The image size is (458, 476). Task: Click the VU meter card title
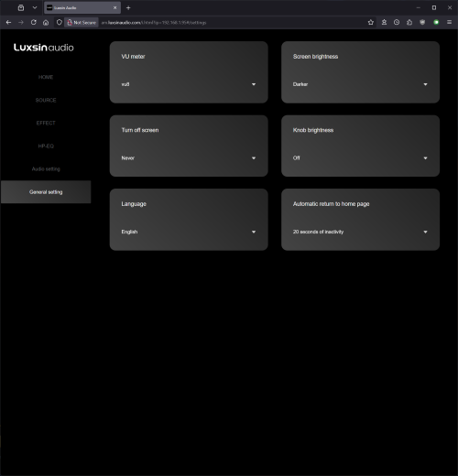[x=133, y=57]
